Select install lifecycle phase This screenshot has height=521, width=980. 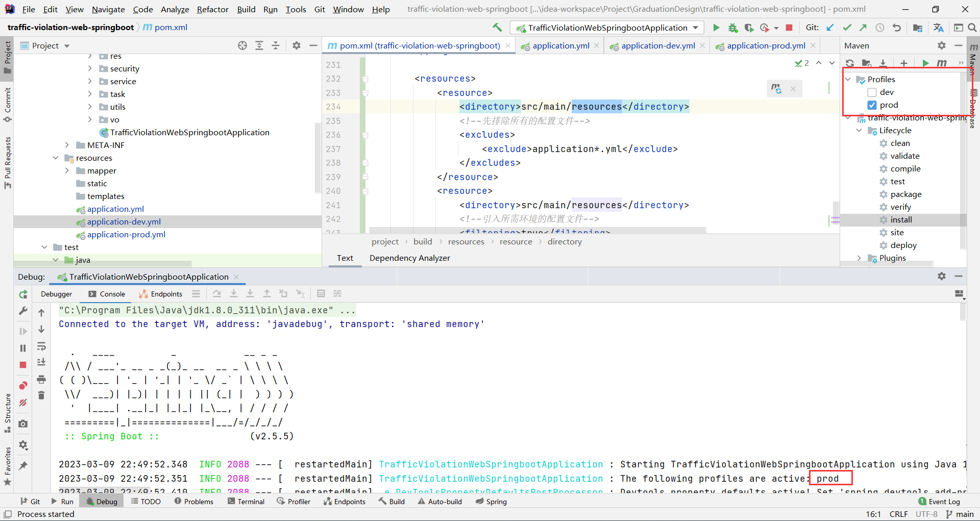901,220
